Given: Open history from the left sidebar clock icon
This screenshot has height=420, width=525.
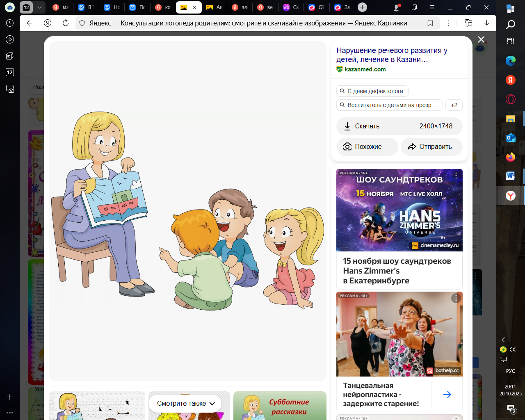Looking at the screenshot, I should click(x=10, y=23).
